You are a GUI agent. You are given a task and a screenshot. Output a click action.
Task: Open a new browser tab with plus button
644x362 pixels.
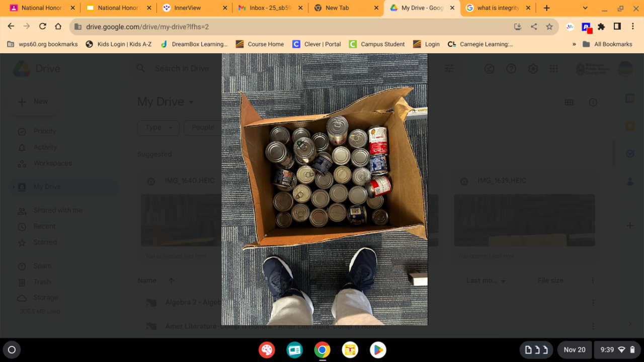(x=547, y=8)
